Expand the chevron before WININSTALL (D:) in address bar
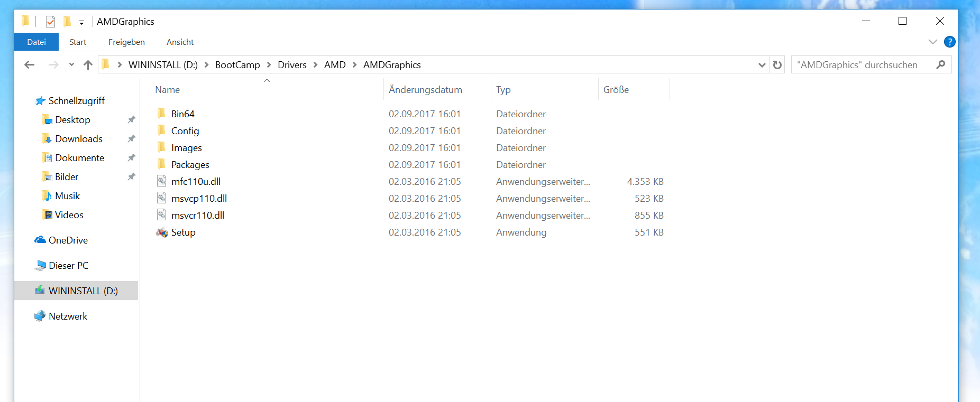 tap(120, 64)
